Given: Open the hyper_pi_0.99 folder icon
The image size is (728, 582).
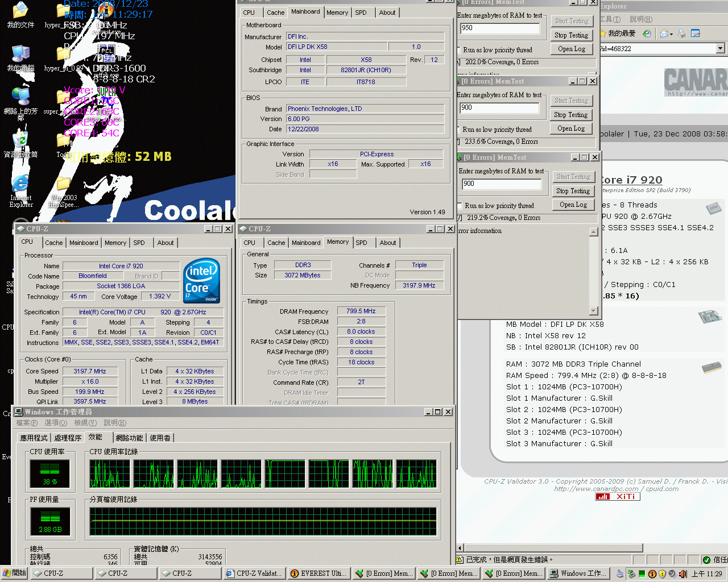Looking at the screenshot, I should (x=63, y=59).
